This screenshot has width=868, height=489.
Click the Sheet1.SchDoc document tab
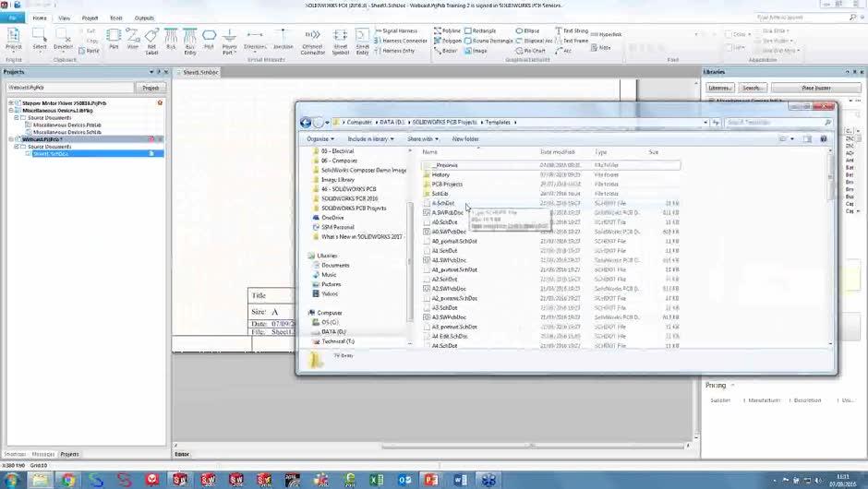point(200,73)
